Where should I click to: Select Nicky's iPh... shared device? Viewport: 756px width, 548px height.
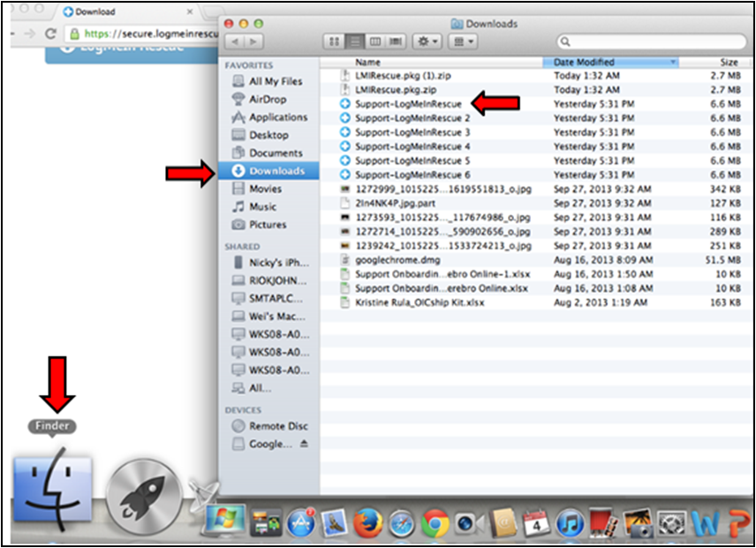[x=270, y=263]
